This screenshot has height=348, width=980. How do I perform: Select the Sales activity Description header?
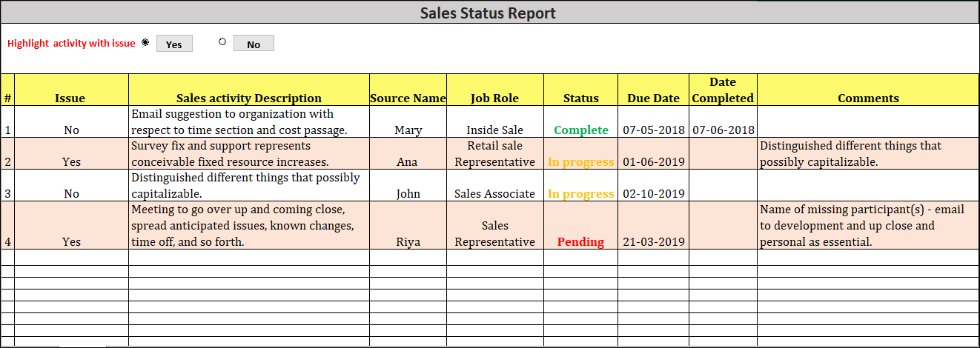pos(248,98)
